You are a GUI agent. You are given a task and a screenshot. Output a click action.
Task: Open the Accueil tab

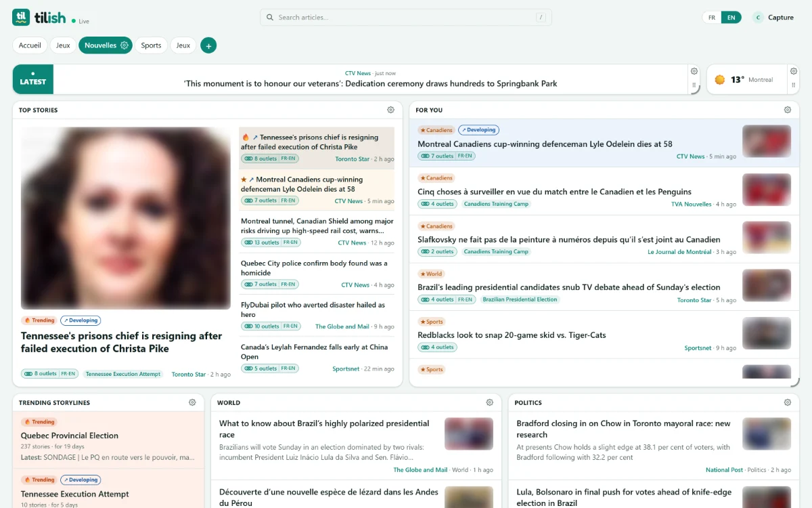coord(30,45)
